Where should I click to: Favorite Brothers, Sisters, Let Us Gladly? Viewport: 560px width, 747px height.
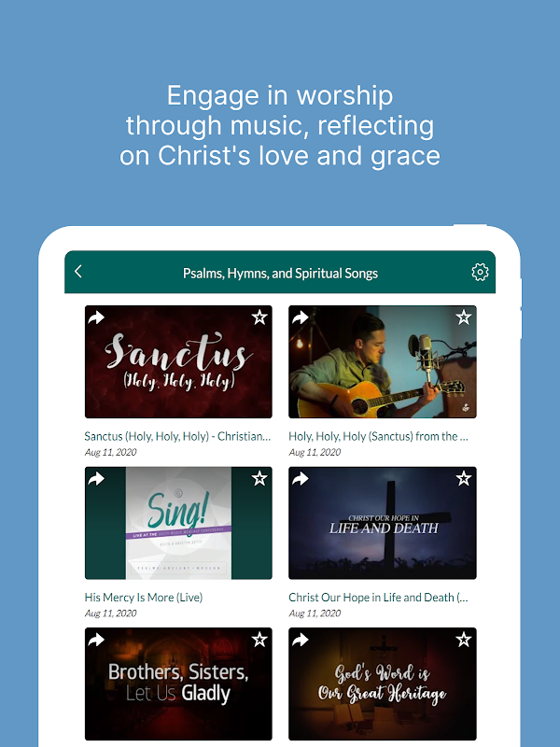(259, 639)
